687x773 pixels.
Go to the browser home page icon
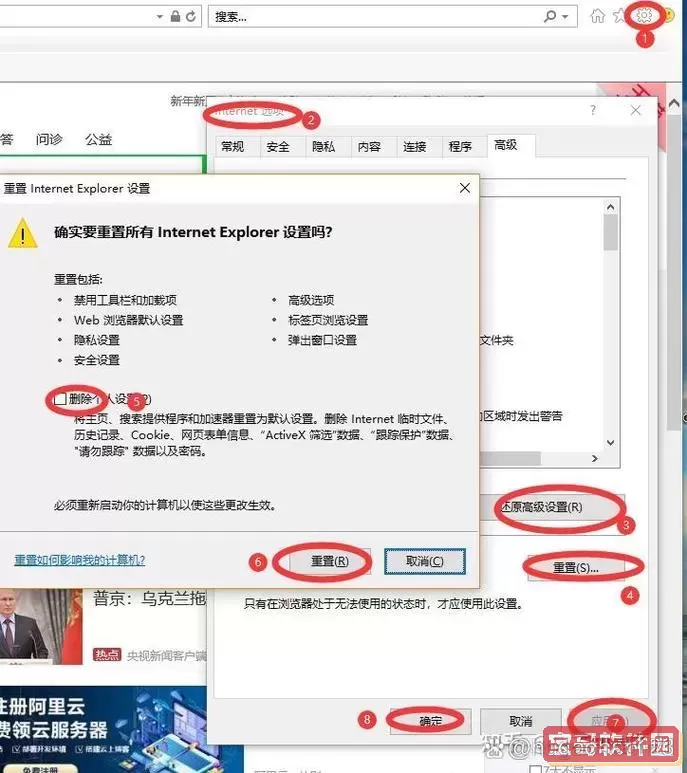tap(597, 16)
